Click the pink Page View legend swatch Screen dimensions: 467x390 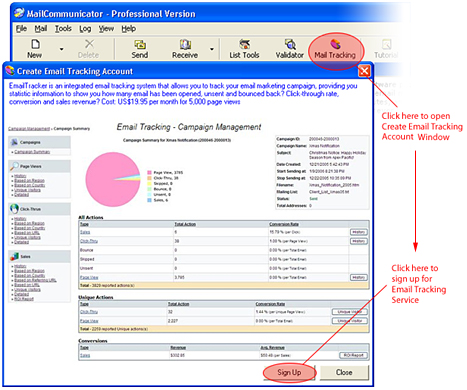tap(149, 173)
